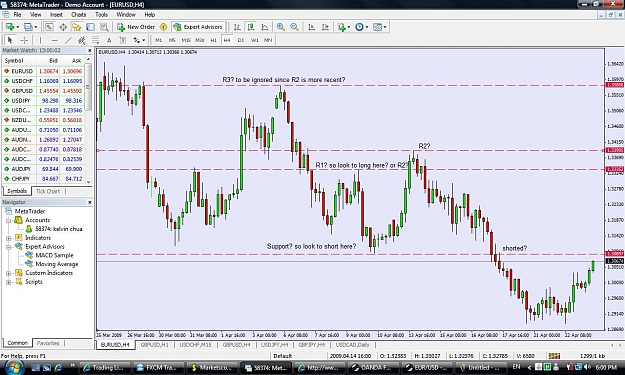This screenshot has width=625, height=375.
Task: Open the New Chart toolbar icon
Action: click(x=10, y=27)
